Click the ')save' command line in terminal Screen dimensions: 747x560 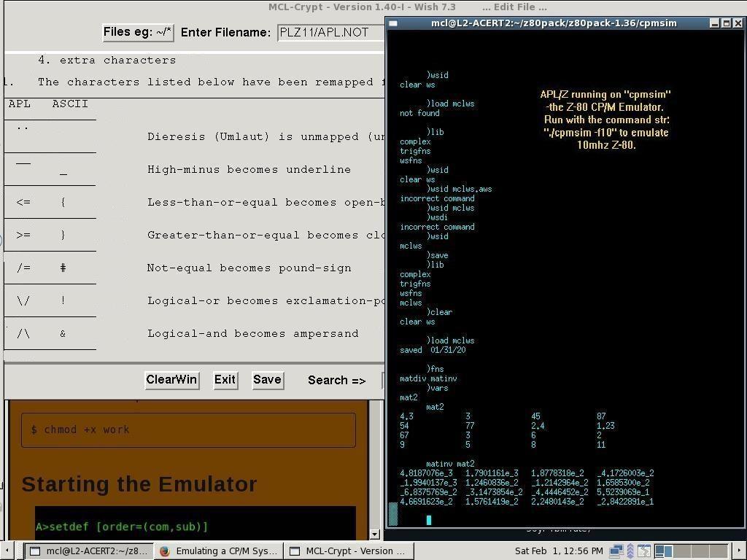point(438,255)
